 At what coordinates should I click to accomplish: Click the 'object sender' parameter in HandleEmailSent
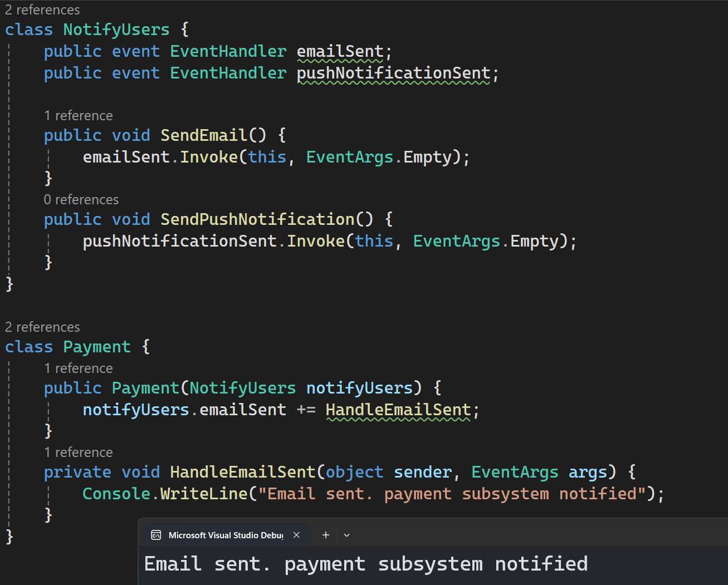(x=389, y=472)
